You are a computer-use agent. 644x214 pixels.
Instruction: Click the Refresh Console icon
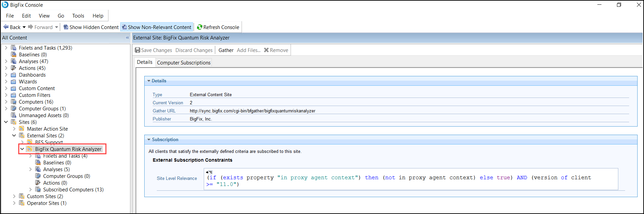pyautogui.click(x=200, y=27)
